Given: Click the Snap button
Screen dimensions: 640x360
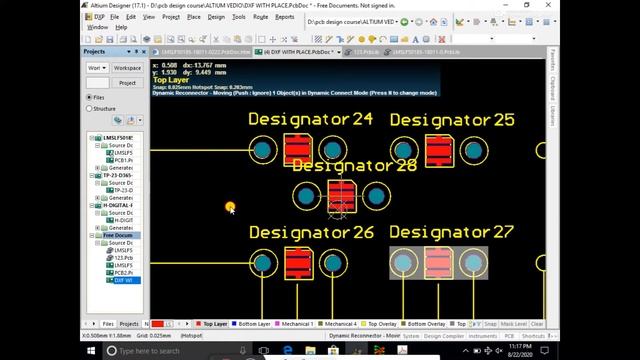Looking at the screenshot, I should [490, 324].
